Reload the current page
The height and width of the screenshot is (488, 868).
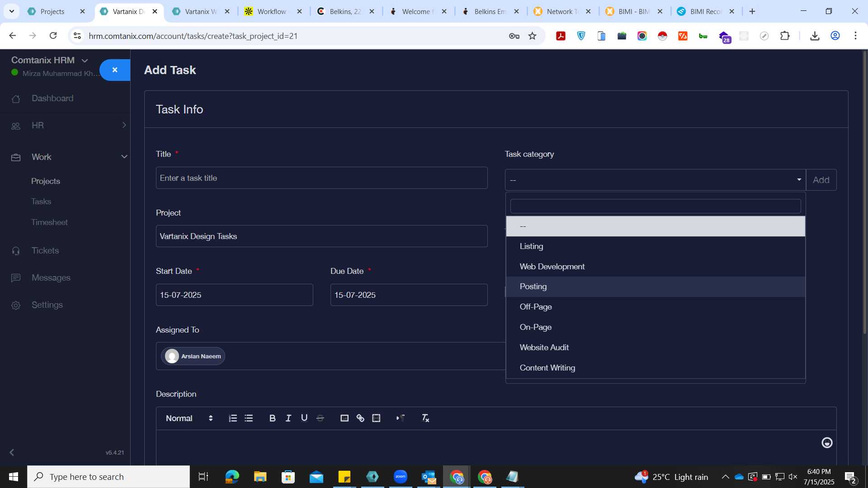click(x=53, y=36)
